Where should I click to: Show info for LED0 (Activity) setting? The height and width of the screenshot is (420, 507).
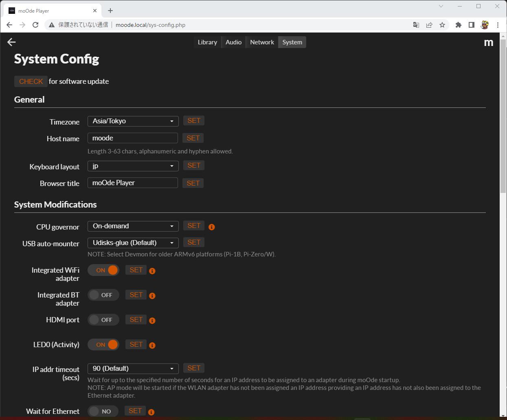click(x=152, y=346)
